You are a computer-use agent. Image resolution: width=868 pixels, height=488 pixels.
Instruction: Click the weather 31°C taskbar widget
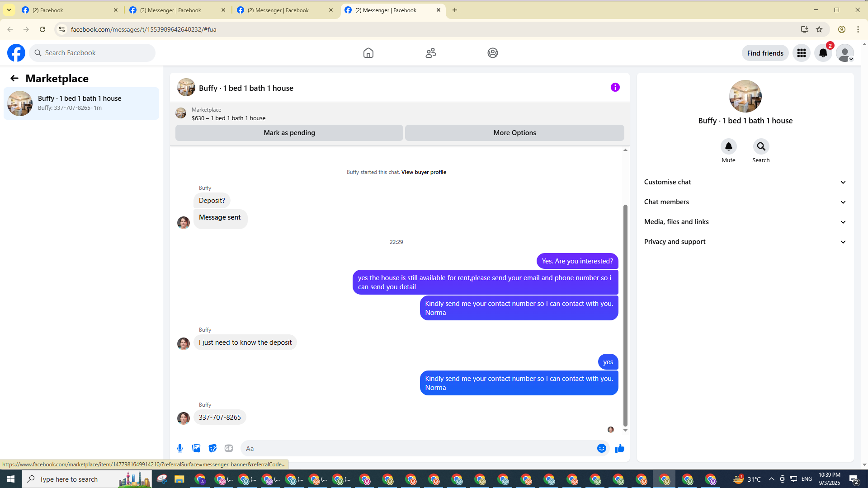click(x=747, y=479)
